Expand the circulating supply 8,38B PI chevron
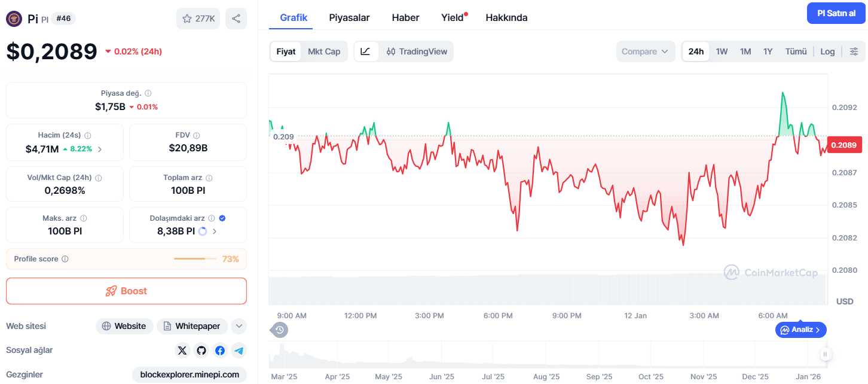This screenshot has width=868, height=384. (215, 231)
